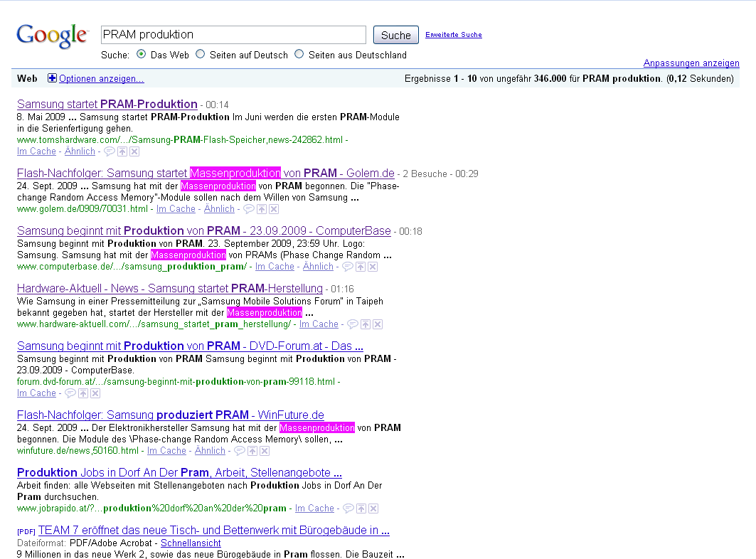
Task: Promote the jobrapido.at result with up-arrow icon
Action: coord(361,509)
